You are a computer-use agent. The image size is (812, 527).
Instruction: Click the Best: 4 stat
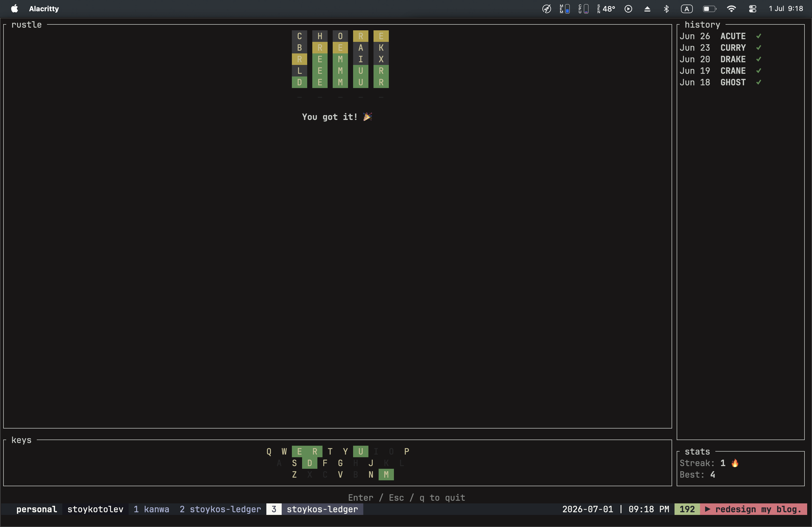pos(697,474)
